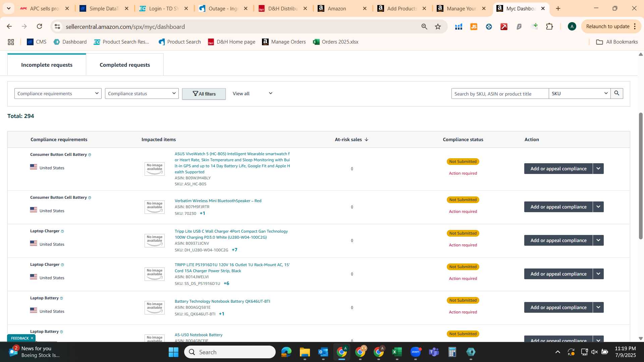
Task: Open Microsoft Teams from taskbar
Action: (434, 352)
